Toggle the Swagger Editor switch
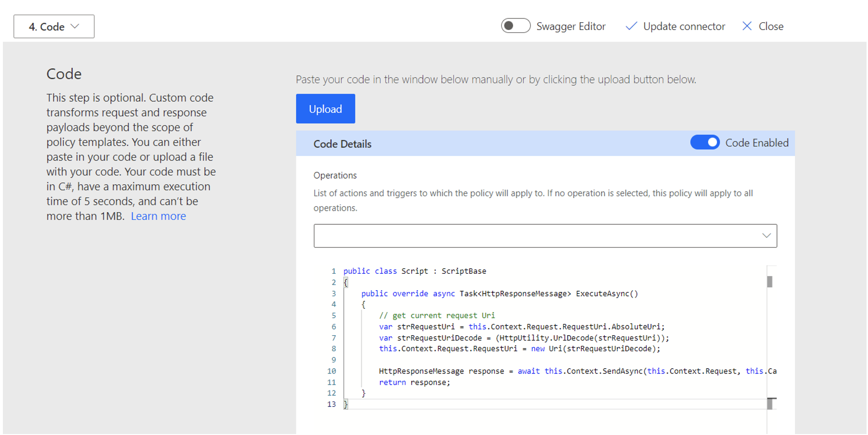The width and height of the screenshot is (868, 435). point(515,26)
